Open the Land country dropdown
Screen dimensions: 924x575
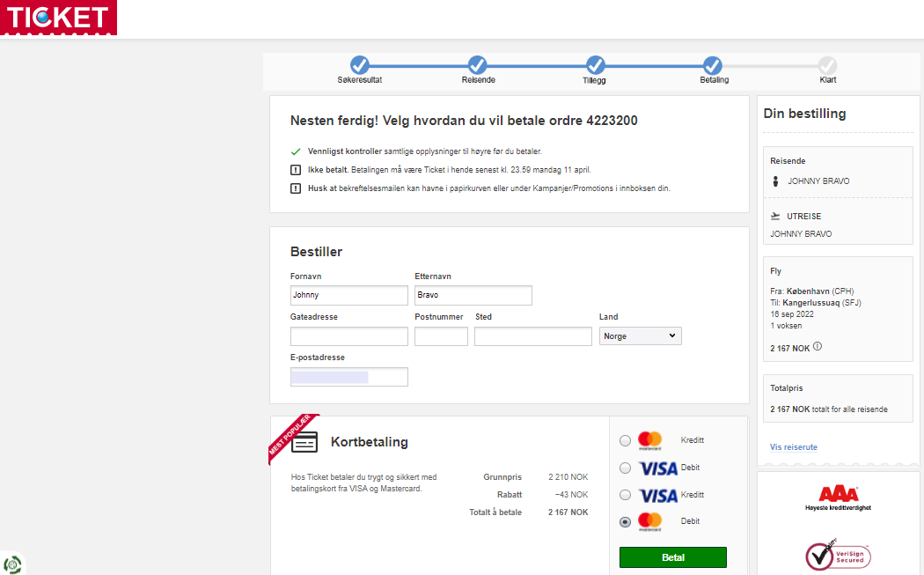point(640,336)
